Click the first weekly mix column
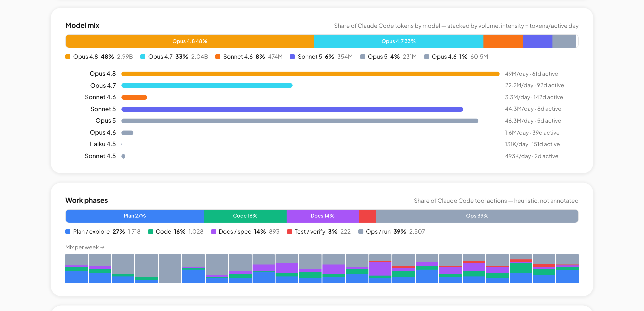Viewport: 644px width, 311px height. click(77, 269)
